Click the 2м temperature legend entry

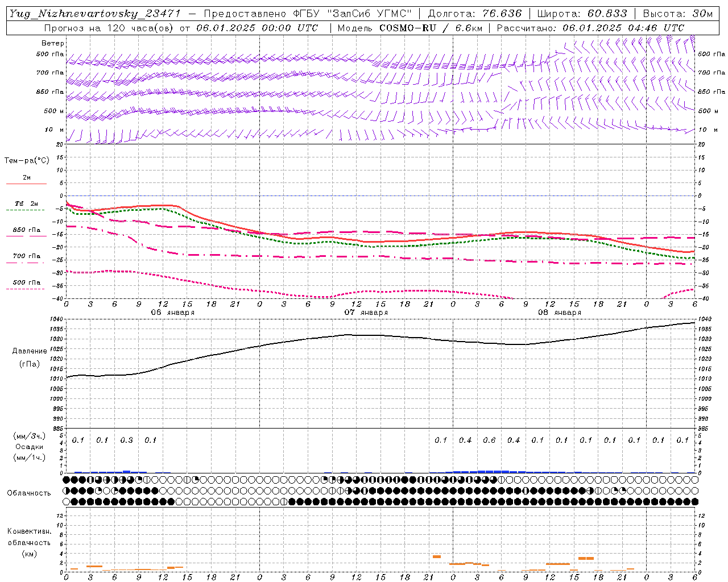pyautogui.click(x=27, y=178)
